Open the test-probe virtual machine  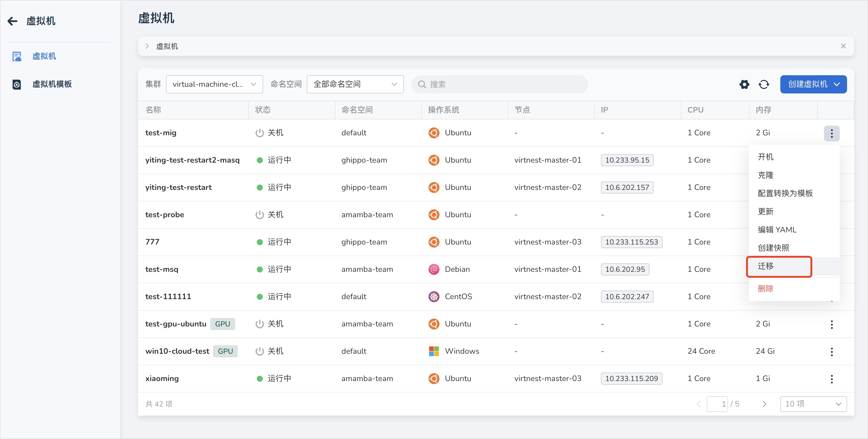[x=164, y=214]
